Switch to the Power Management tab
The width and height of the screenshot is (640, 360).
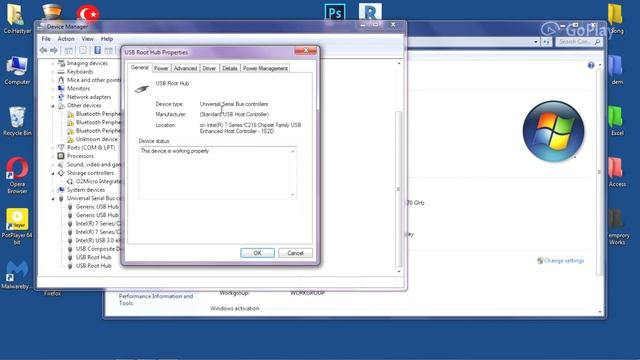click(265, 68)
